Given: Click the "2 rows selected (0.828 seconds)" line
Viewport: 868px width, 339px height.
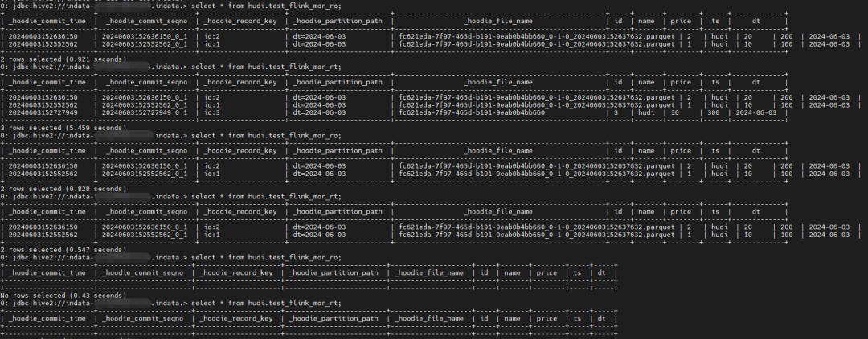Looking at the screenshot, I should point(63,189).
